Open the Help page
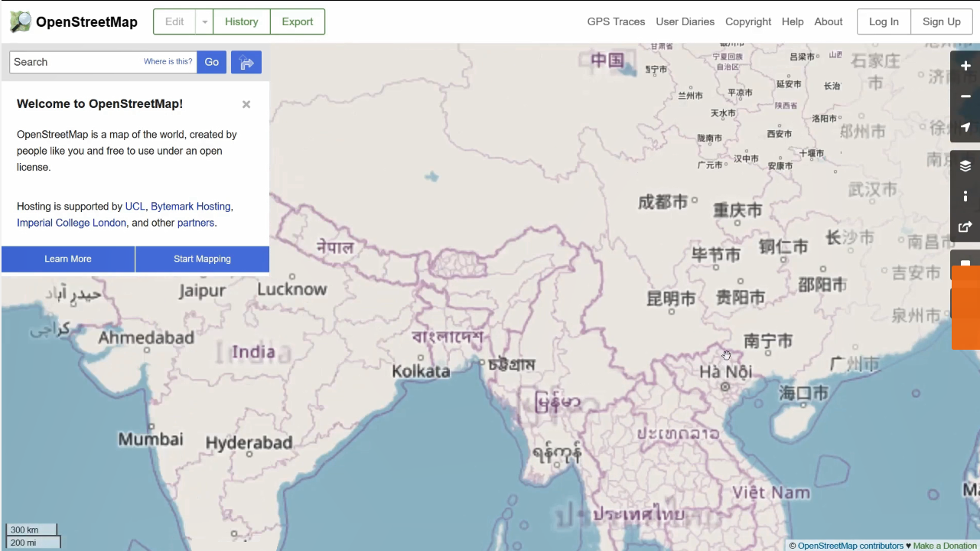Image resolution: width=980 pixels, height=551 pixels. (x=793, y=21)
